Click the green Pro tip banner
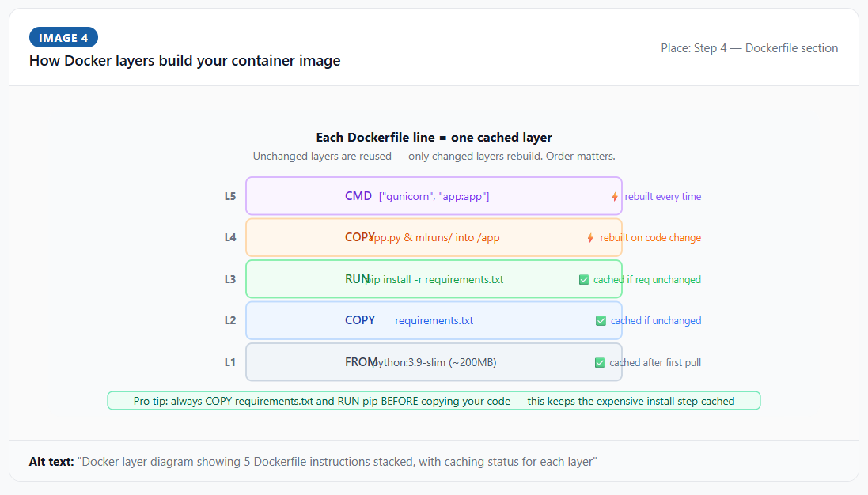 (434, 401)
